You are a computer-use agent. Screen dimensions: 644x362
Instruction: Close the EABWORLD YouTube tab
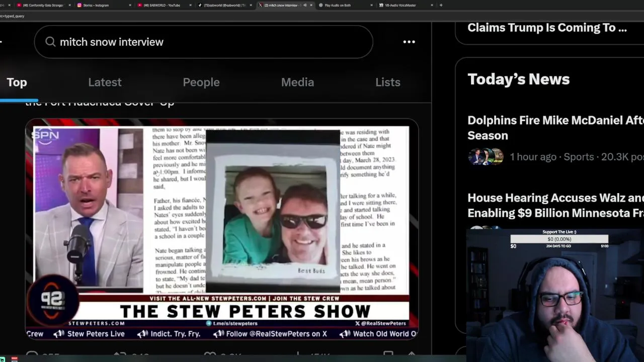point(190,5)
